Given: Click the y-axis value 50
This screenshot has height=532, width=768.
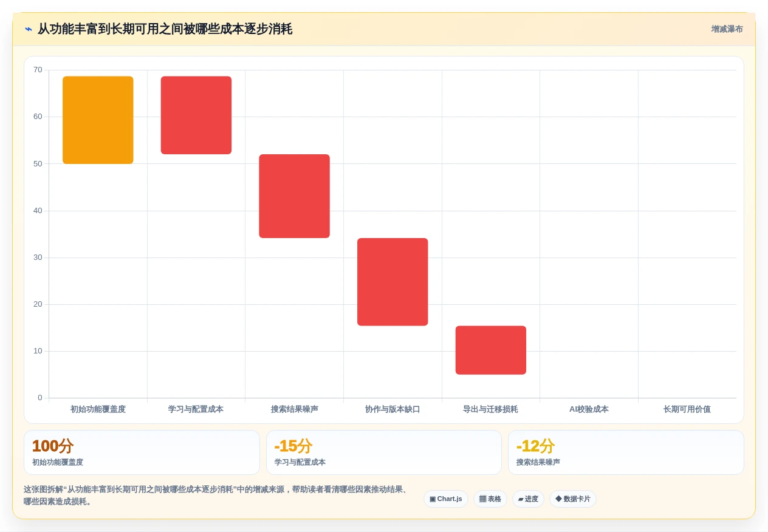Looking at the screenshot, I should 38,164.
